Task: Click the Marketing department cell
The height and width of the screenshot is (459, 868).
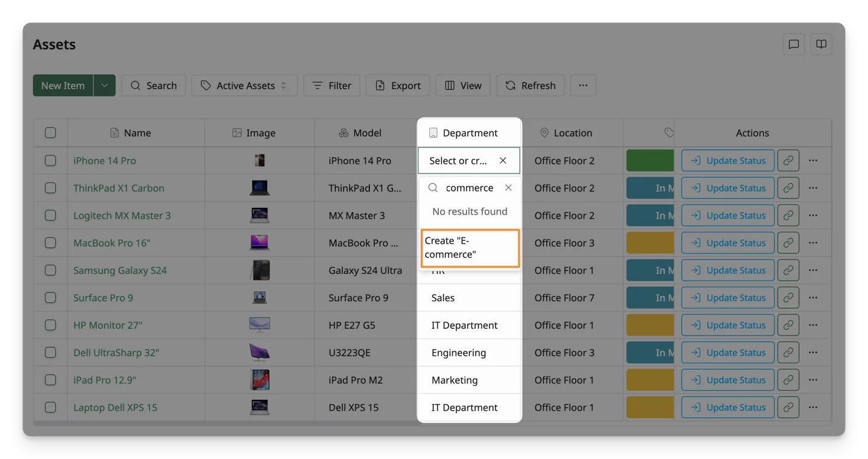Action: (x=469, y=379)
